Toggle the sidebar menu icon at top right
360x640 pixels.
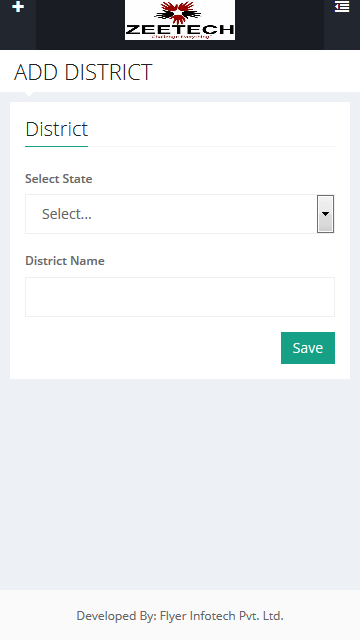coord(342,7)
